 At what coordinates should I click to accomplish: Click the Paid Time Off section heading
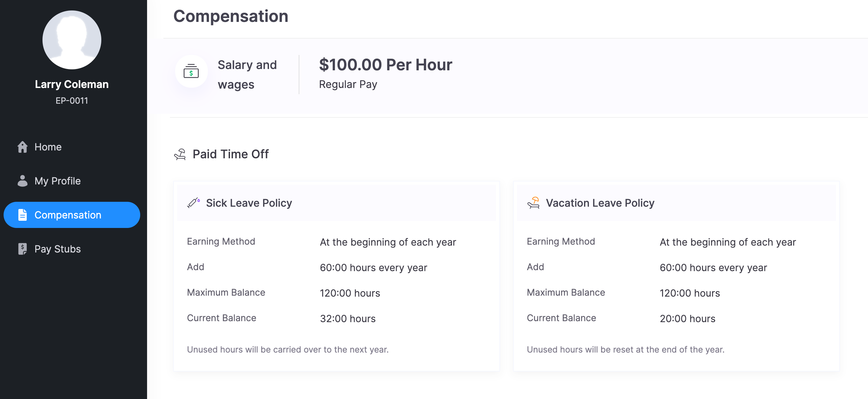point(230,154)
